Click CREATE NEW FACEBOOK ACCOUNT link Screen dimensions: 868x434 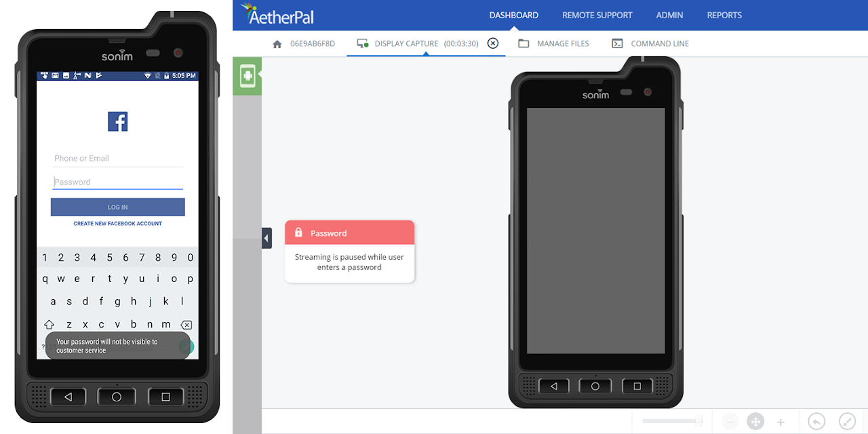[x=118, y=224]
